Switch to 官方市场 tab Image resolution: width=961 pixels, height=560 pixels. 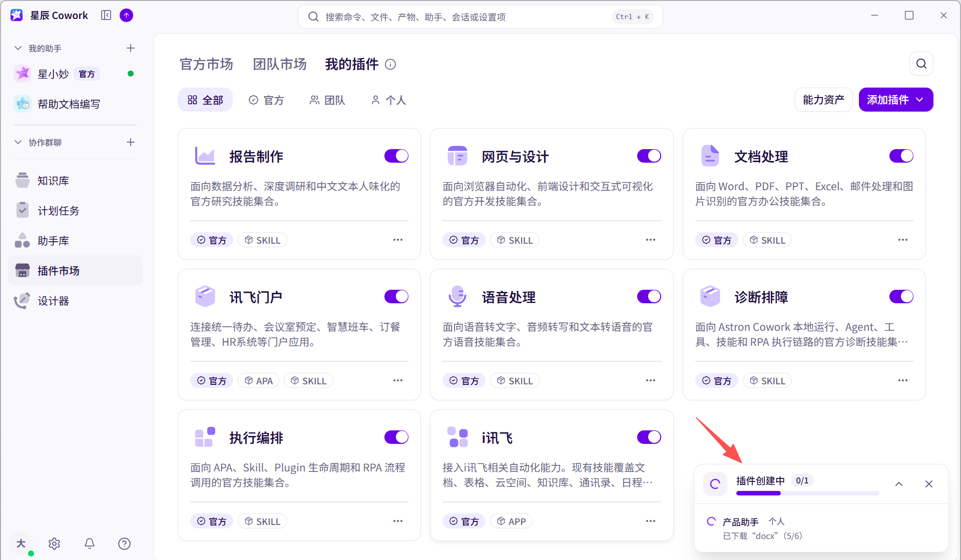(x=206, y=64)
